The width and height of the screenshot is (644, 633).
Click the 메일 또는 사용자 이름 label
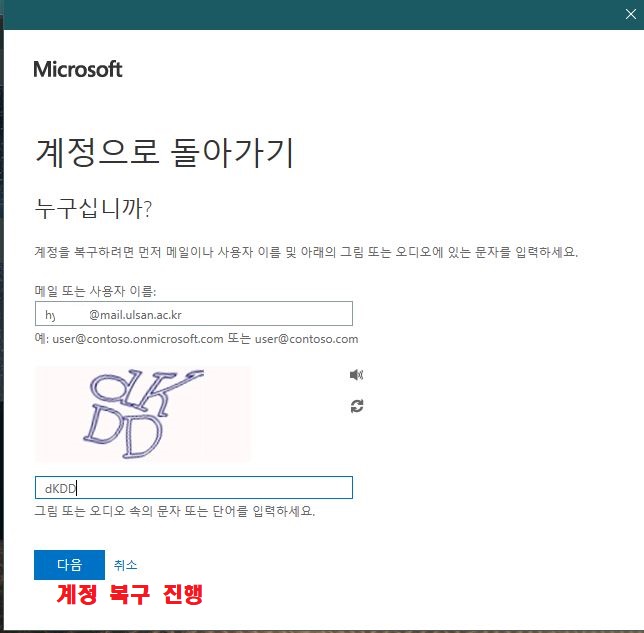95,291
